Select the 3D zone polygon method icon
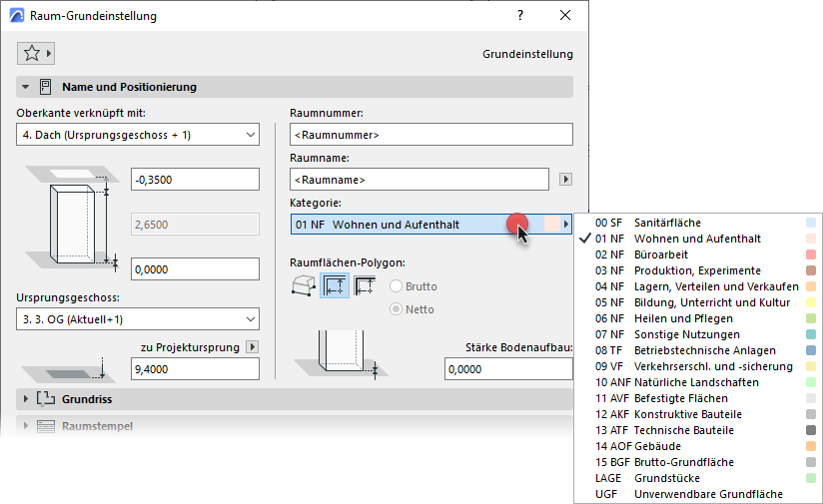823x504 pixels. coord(304,286)
